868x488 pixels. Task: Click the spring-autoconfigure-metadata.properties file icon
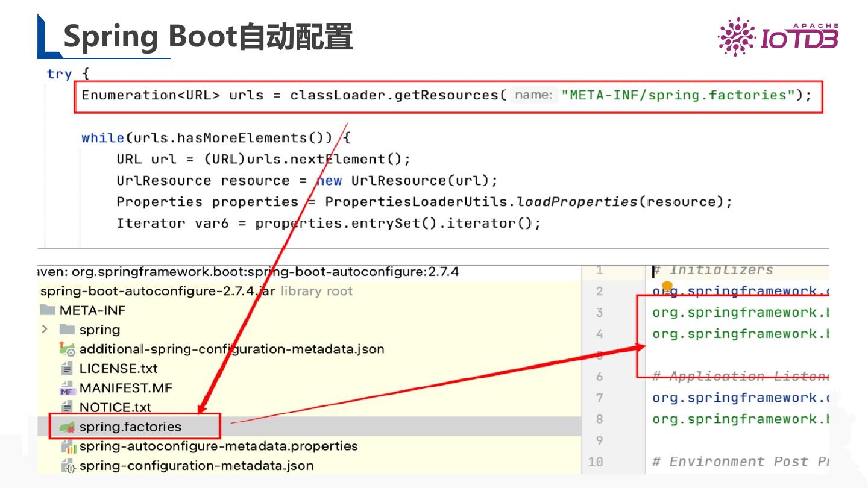click(x=68, y=446)
